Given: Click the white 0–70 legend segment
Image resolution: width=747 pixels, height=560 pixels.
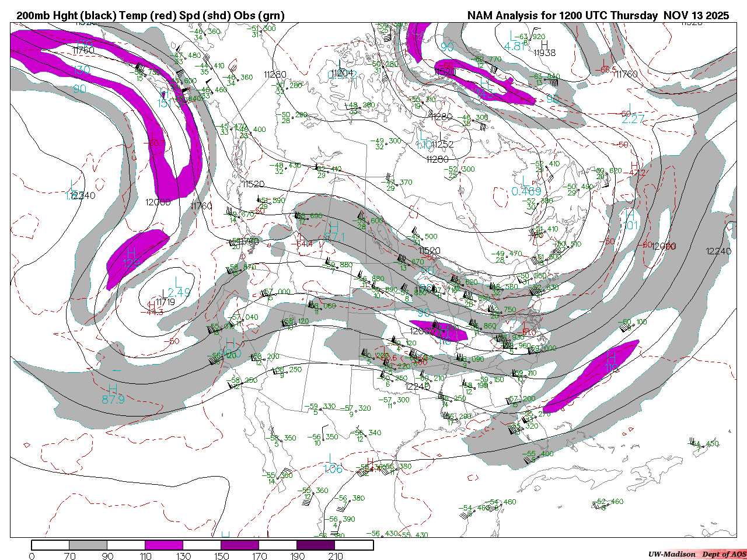Looking at the screenshot, I should pyautogui.click(x=50, y=545).
